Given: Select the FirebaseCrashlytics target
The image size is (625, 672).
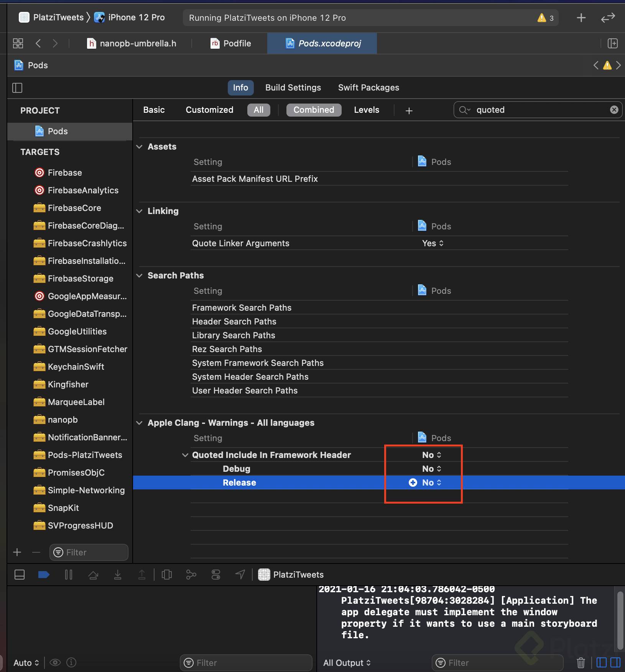Looking at the screenshot, I should (87, 243).
